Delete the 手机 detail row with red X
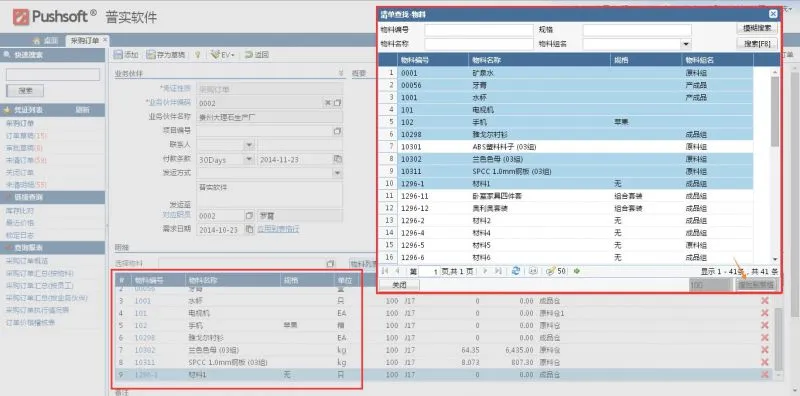The width and height of the screenshot is (800, 396). tap(764, 325)
